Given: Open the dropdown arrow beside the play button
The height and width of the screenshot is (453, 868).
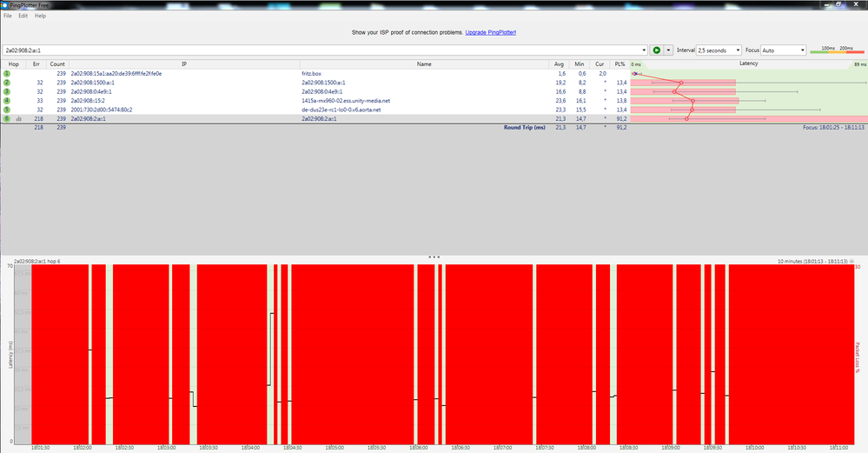Looking at the screenshot, I should pos(668,50).
